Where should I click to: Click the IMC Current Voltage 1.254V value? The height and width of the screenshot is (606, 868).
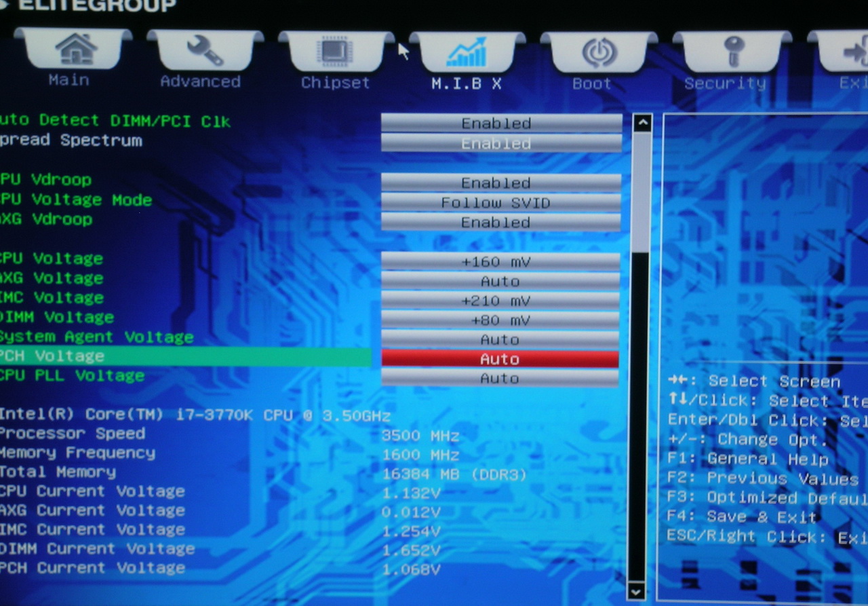(x=411, y=531)
